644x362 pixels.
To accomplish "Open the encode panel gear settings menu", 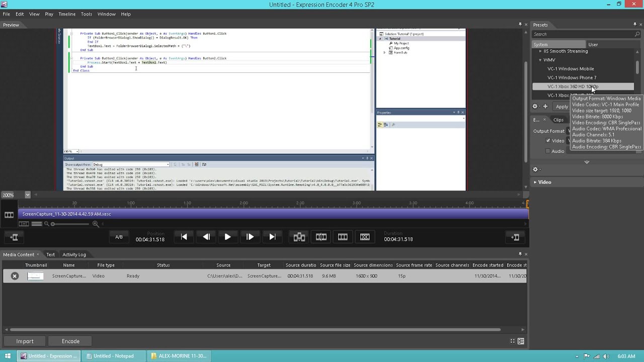I will pos(535,169).
